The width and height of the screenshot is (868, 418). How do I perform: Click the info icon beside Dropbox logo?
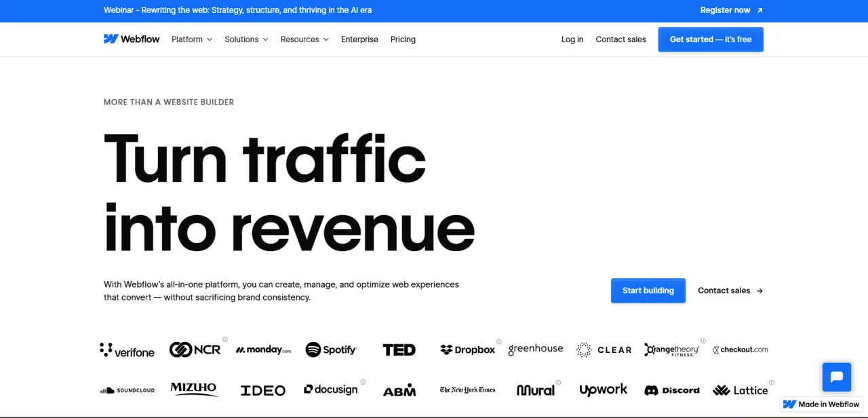(x=499, y=341)
